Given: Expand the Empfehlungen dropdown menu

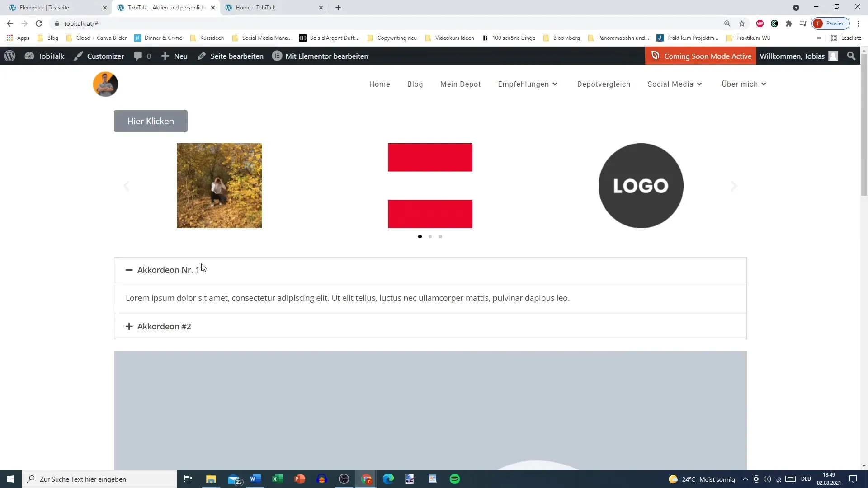Looking at the screenshot, I should pyautogui.click(x=528, y=84).
